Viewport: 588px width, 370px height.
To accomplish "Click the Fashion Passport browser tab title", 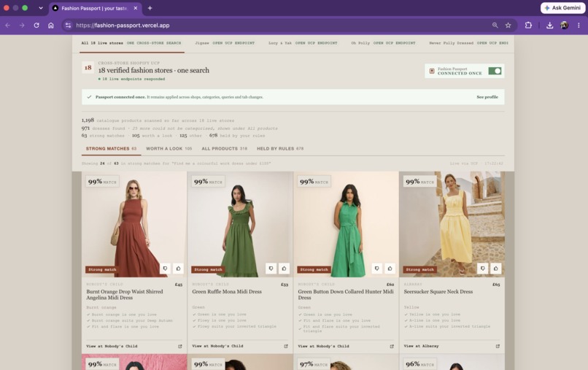I will click(95, 8).
